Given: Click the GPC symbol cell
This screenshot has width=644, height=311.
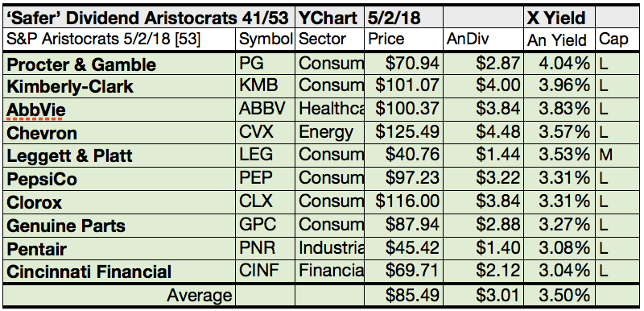Looking at the screenshot, I should pos(266,225).
